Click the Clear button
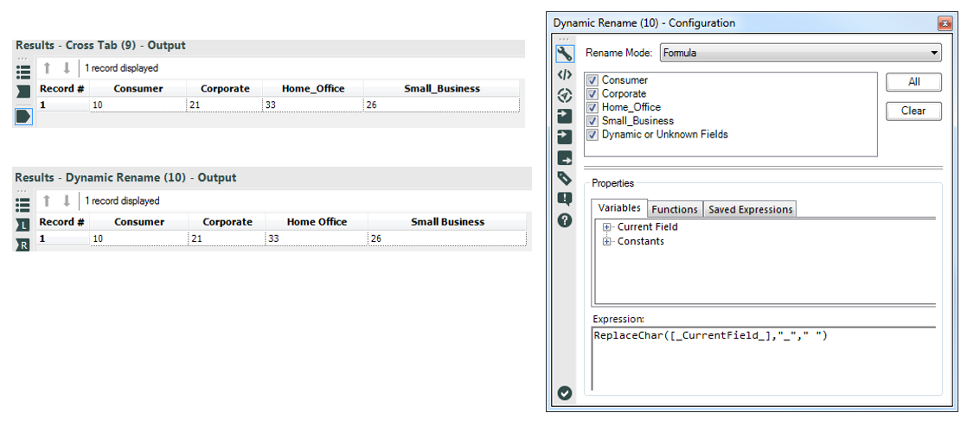Screen dimensions: 980x432 pos(913,111)
